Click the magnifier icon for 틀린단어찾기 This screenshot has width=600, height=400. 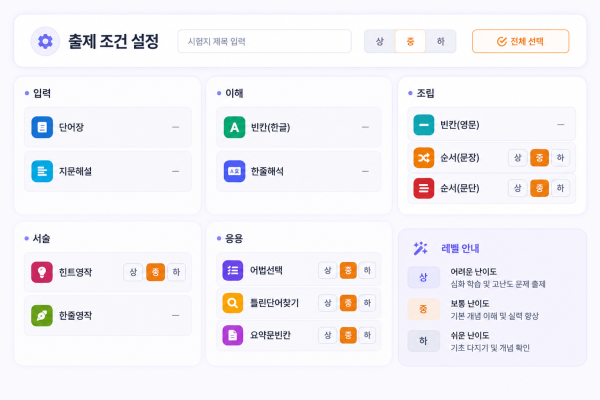pos(233,303)
